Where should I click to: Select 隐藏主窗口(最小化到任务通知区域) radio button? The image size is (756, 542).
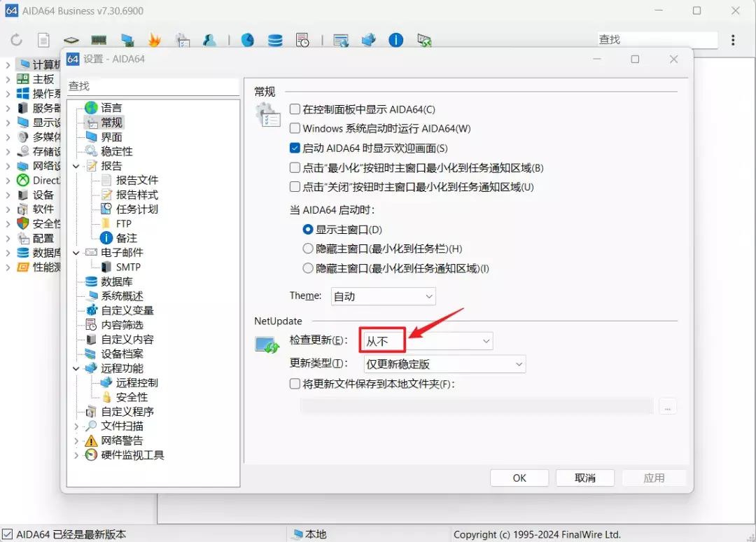click(307, 268)
